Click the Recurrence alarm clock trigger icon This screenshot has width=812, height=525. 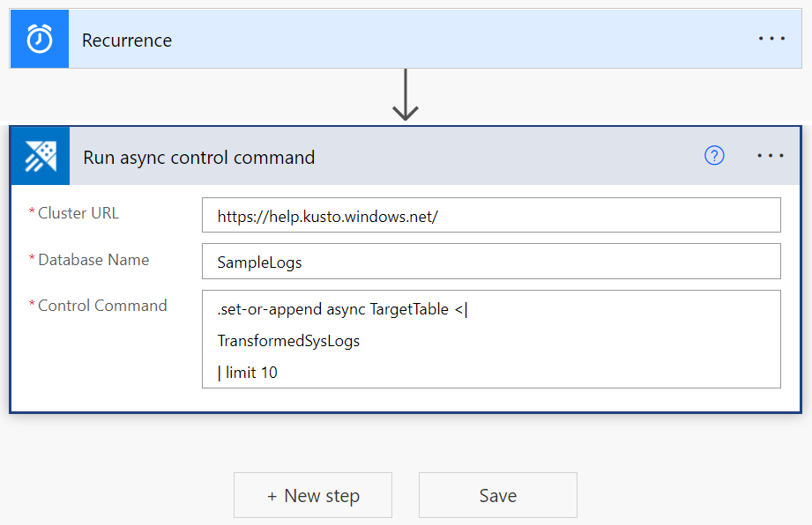click(x=39, y=38)
